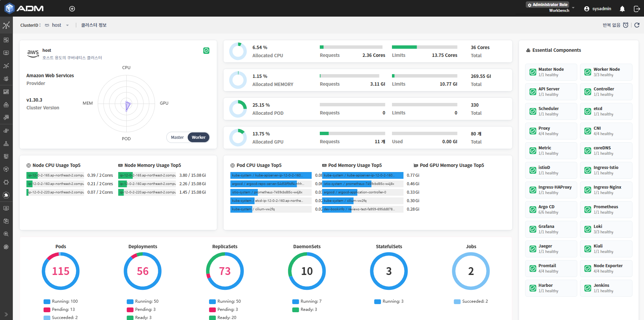Click the kube-apiserver pod CPU usage bar
This screenshot has height=320, width=644.
(x=271, y=175)
